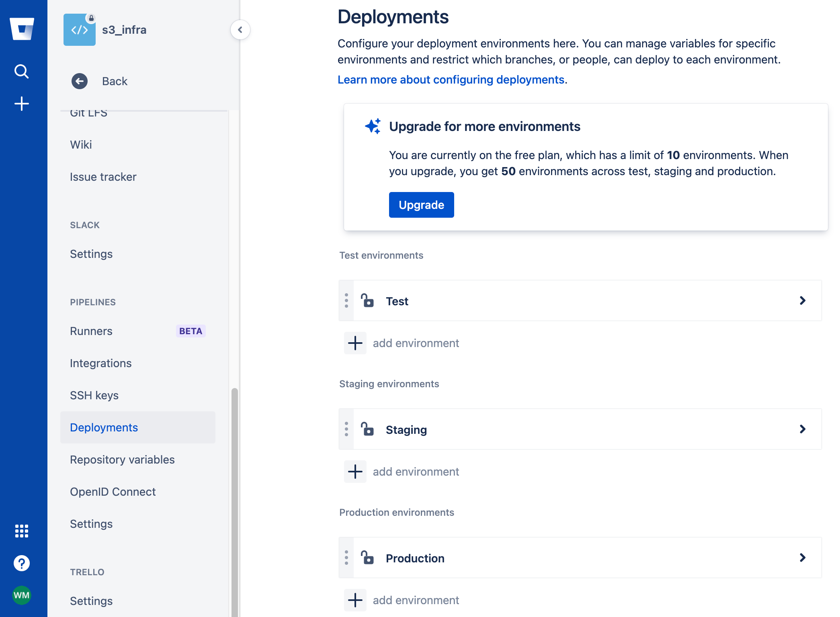
Task: Click the Deployments menu item in sidebar
Action: point(104,427)
